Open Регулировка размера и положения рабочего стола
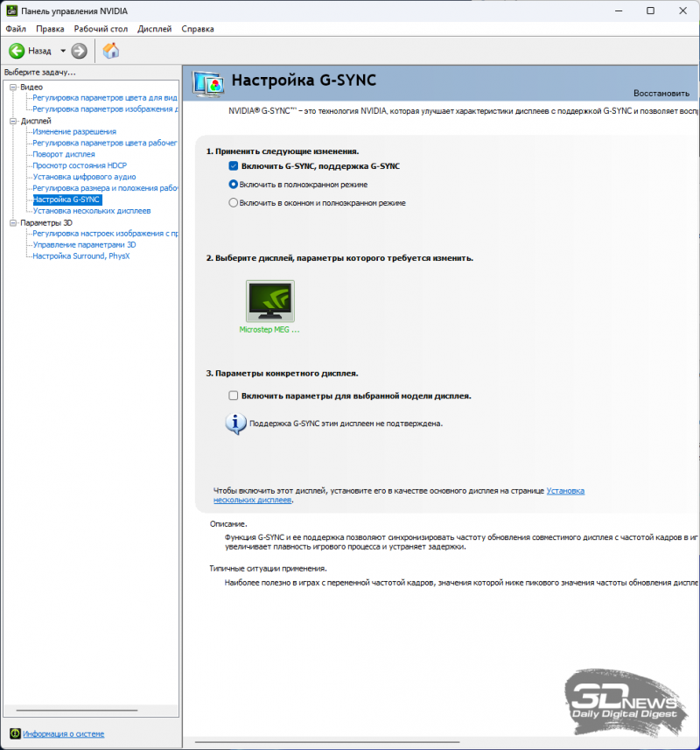 point(105,188)
